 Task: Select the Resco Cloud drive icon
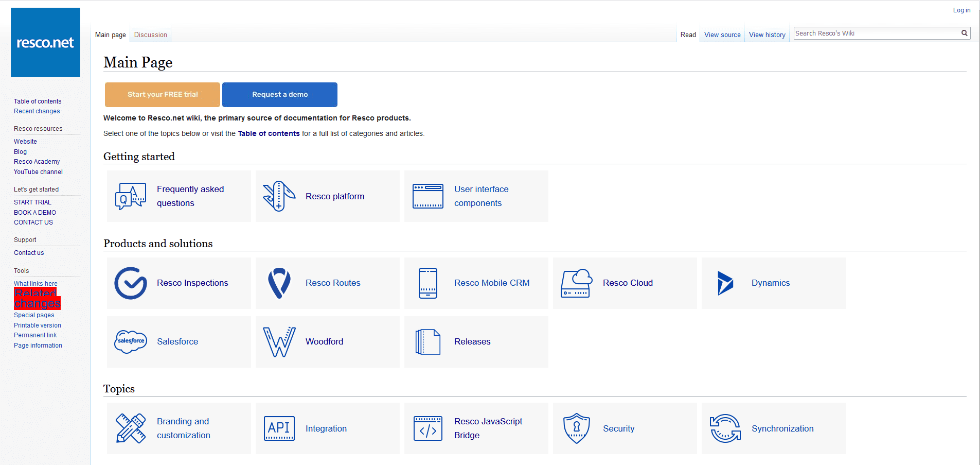(x=576, y=283)
